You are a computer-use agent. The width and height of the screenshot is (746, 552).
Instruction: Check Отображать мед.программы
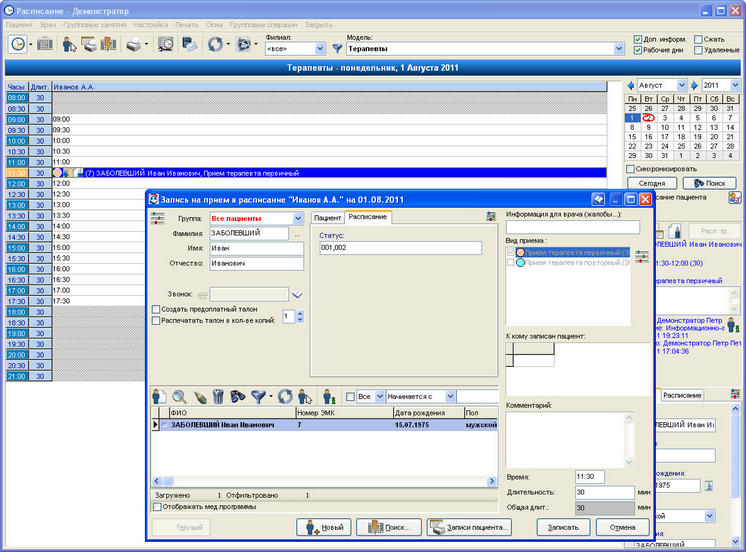[157, 507]
